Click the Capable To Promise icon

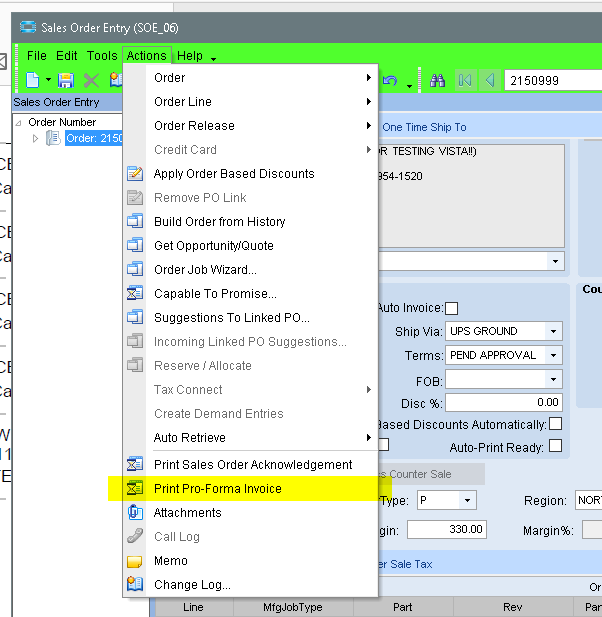[135, 293]
